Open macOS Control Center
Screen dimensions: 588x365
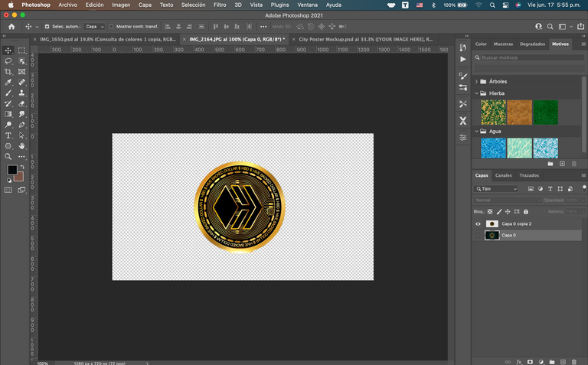(x=505, y=5)
